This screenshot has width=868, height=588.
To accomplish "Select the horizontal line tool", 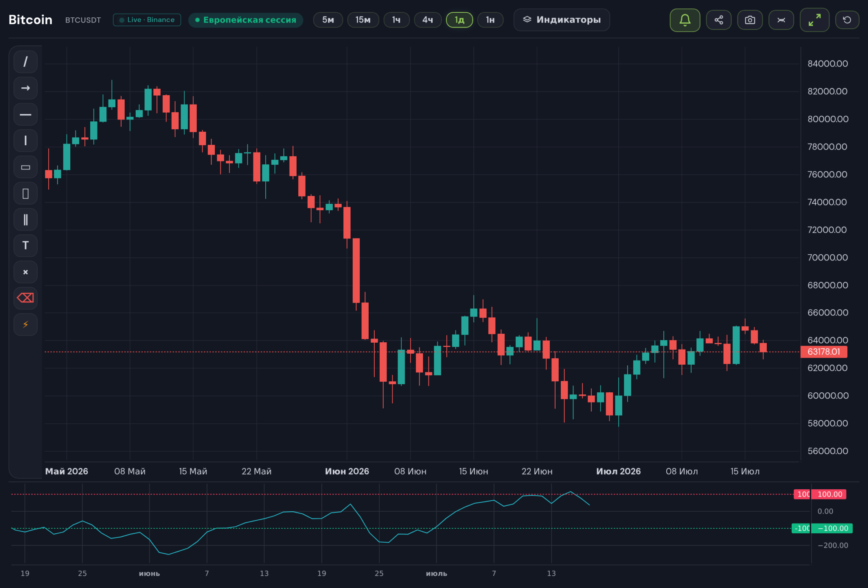I will coord(25,114).
